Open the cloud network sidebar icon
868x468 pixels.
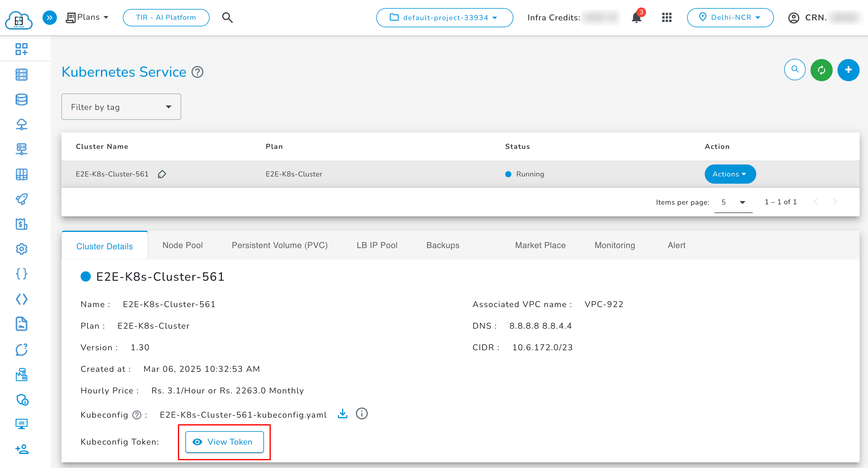[22, 124]
